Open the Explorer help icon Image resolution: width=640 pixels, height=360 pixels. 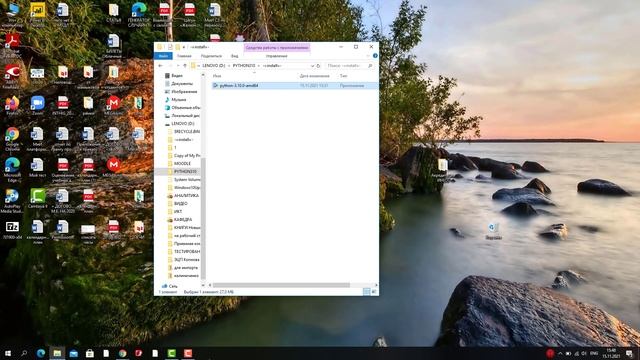[x=375, y=56]
